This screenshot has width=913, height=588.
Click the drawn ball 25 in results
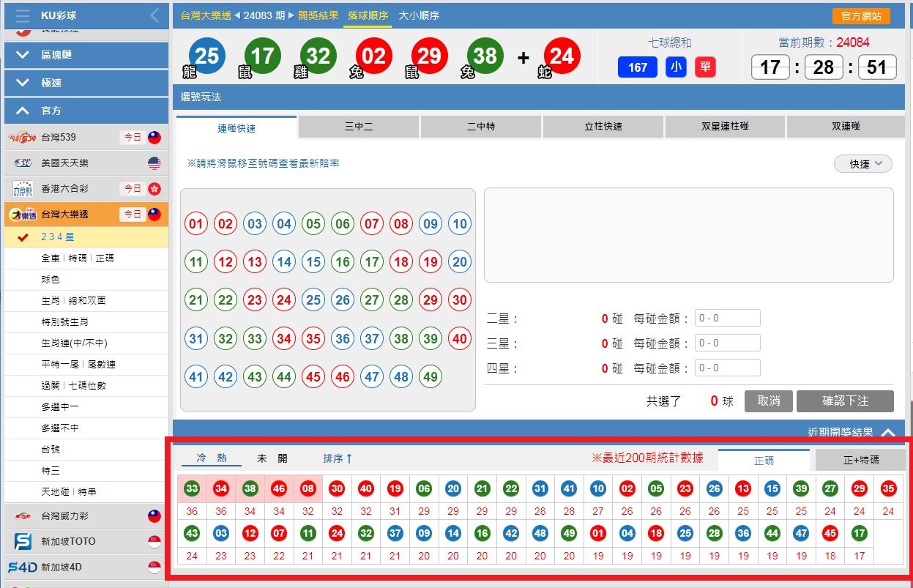click(x=207, y=56)
